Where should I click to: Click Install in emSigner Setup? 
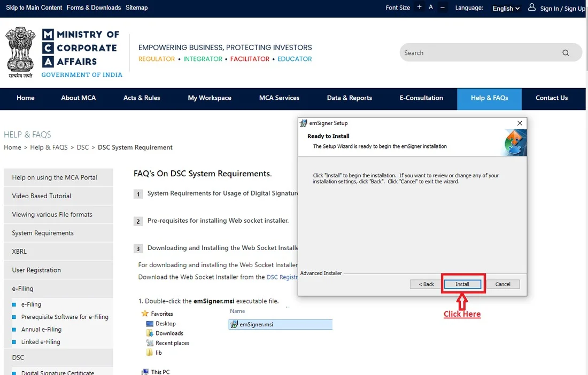pos(462,284)
